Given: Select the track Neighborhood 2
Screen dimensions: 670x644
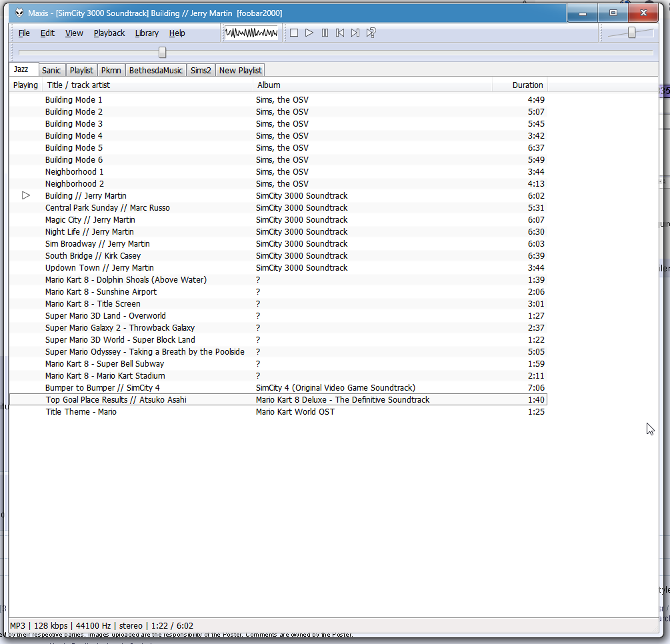Looking at the screenshot, I should pos(278,183).
